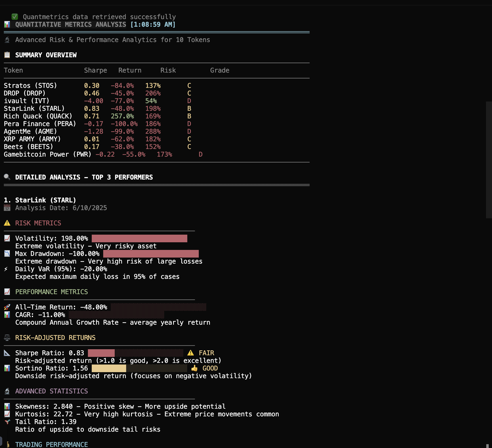Viewport: 492px width, 448px height.
Task: Click the warning triangle beside RISK METRICS
Action: 7,223
